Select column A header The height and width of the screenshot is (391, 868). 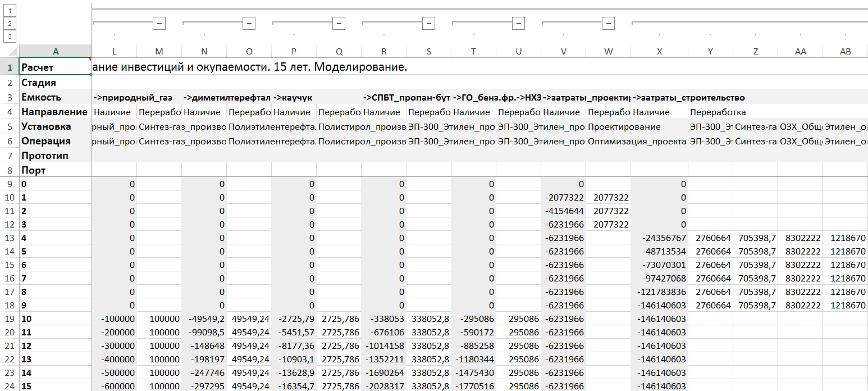(x=56, y=52)
